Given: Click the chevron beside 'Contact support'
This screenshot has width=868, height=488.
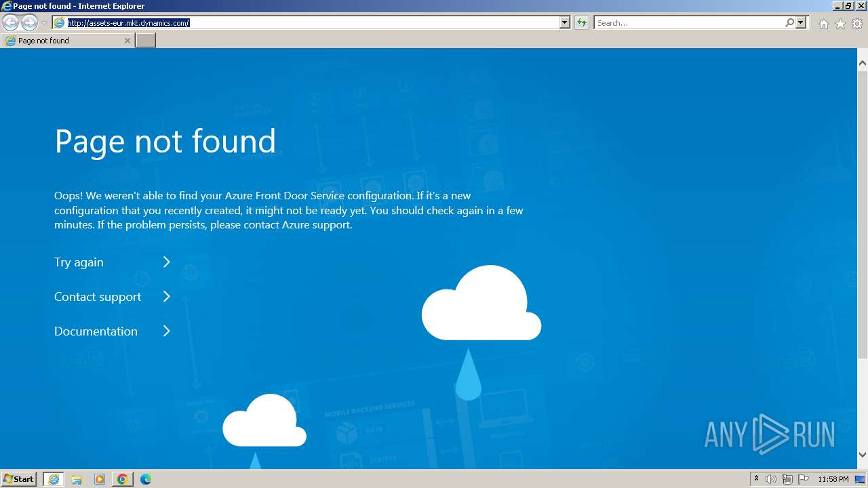Looking at the screenshot, I should coord(167,296).
